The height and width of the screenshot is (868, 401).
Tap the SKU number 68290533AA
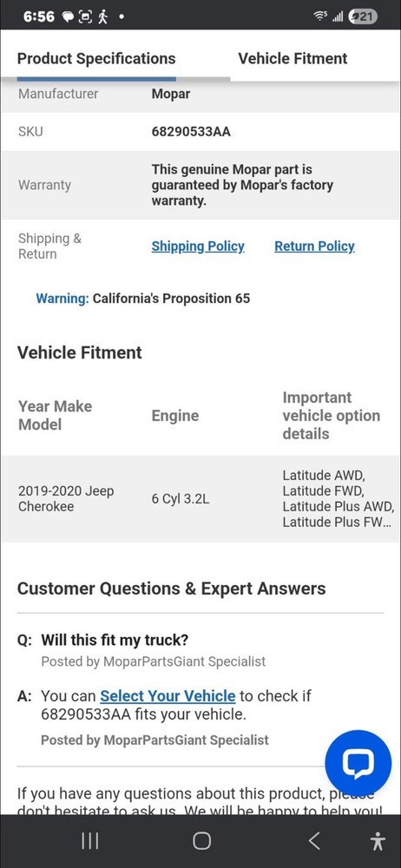pyautogui.click(x=191, y=132)
